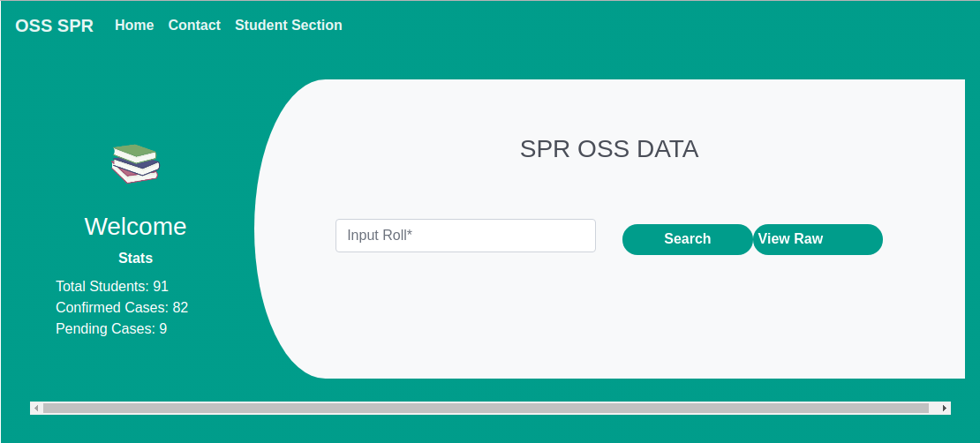The height and width of the screenshot is (443, 980).
Task: Click the scrollbar track right of the thumb
Action: pos(934,408)
